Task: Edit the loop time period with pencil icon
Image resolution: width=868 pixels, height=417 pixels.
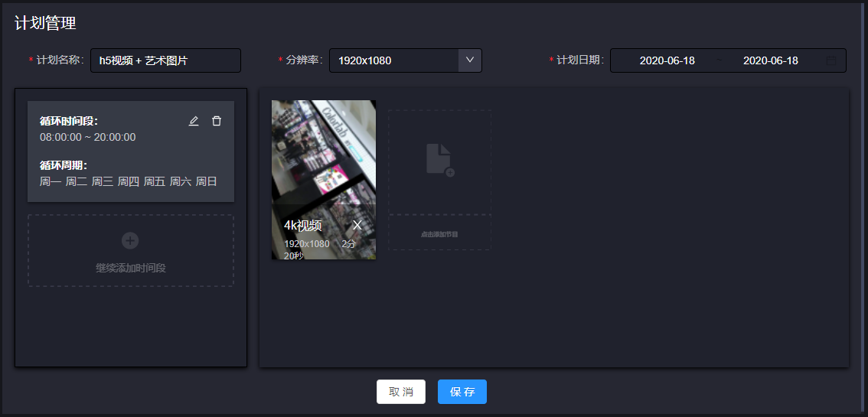Action: coord(193,121)
